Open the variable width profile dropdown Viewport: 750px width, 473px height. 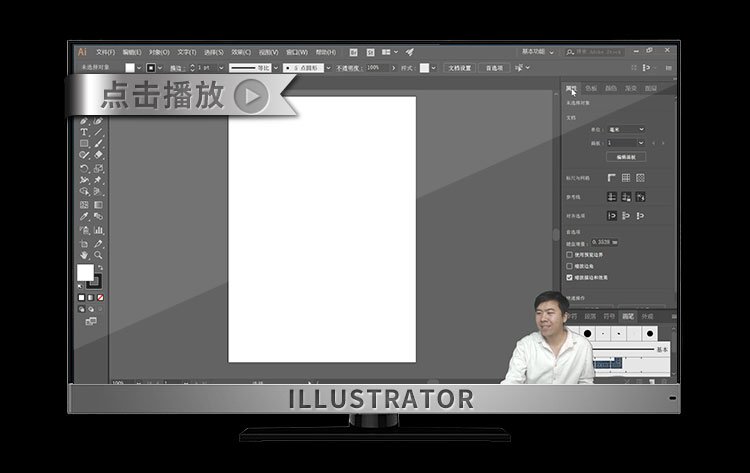point(276,68)
